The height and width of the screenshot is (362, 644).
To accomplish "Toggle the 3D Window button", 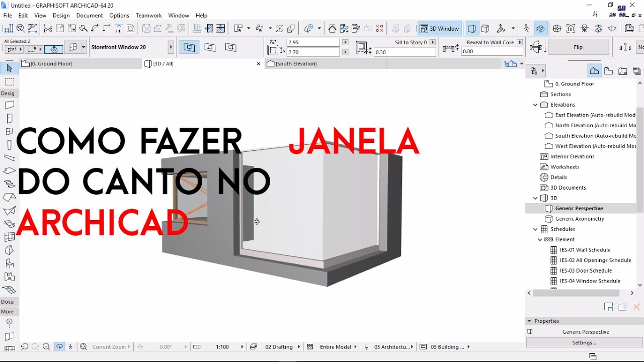I will (x=439, y=29).
